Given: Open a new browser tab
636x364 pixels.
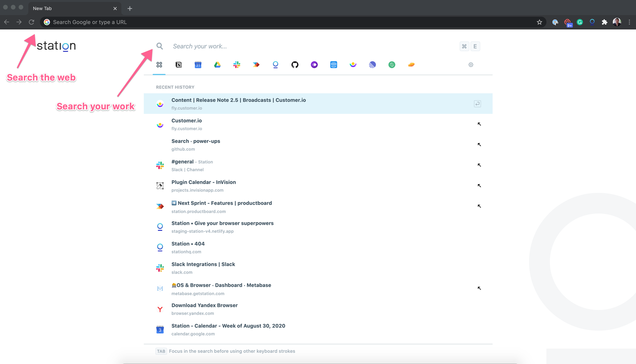Looking at the screenshot, I should 130,8.
